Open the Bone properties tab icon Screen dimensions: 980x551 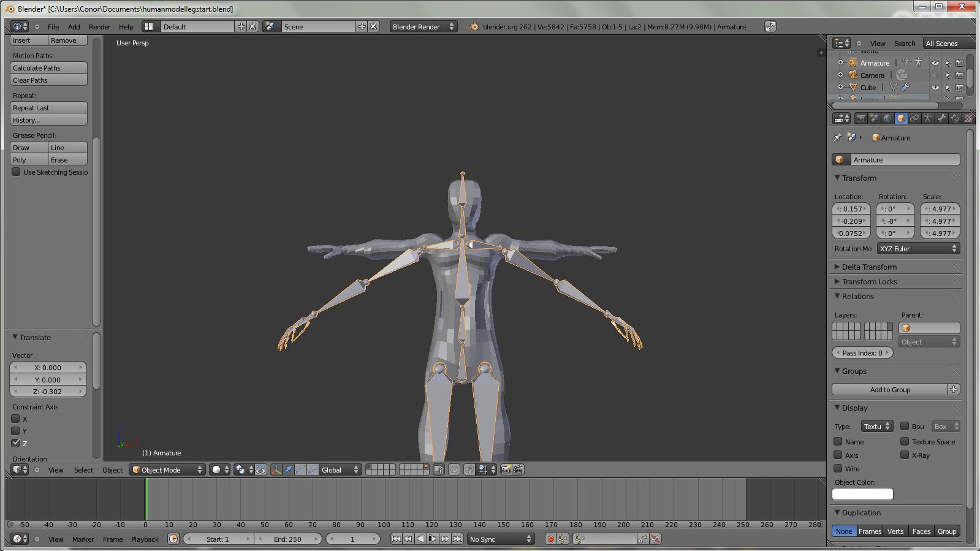point(941,118)
